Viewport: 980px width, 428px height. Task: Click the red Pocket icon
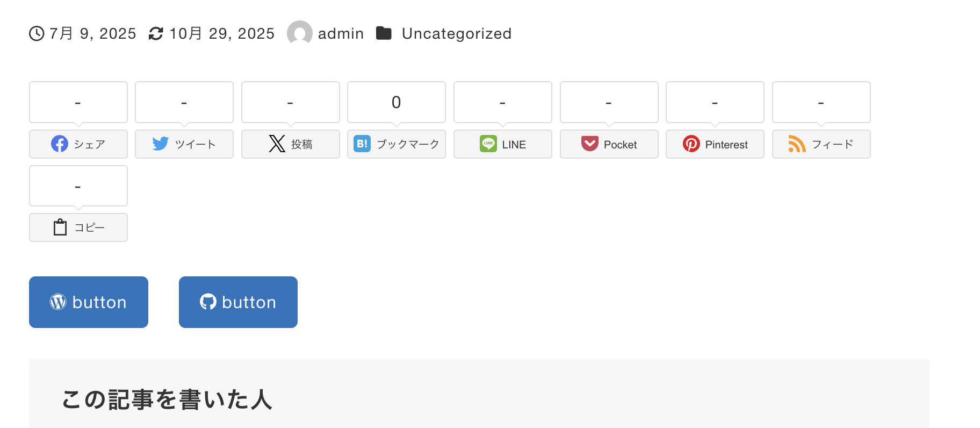589,144
